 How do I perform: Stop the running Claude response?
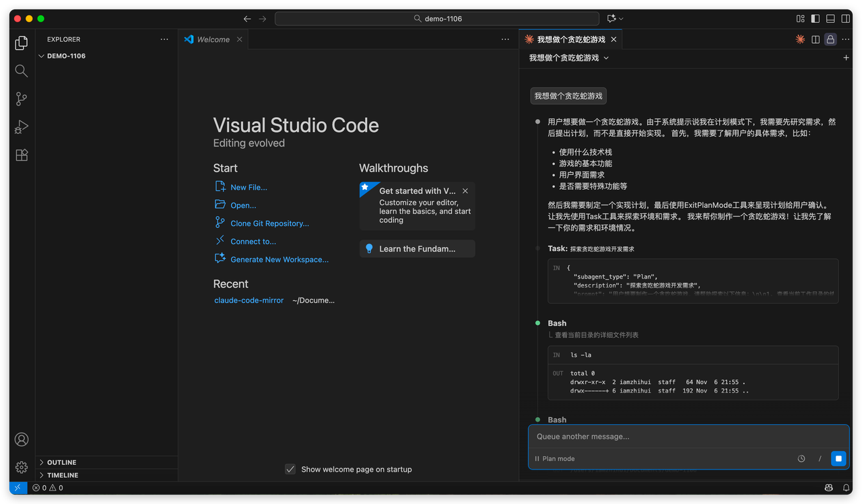[838, 458]
